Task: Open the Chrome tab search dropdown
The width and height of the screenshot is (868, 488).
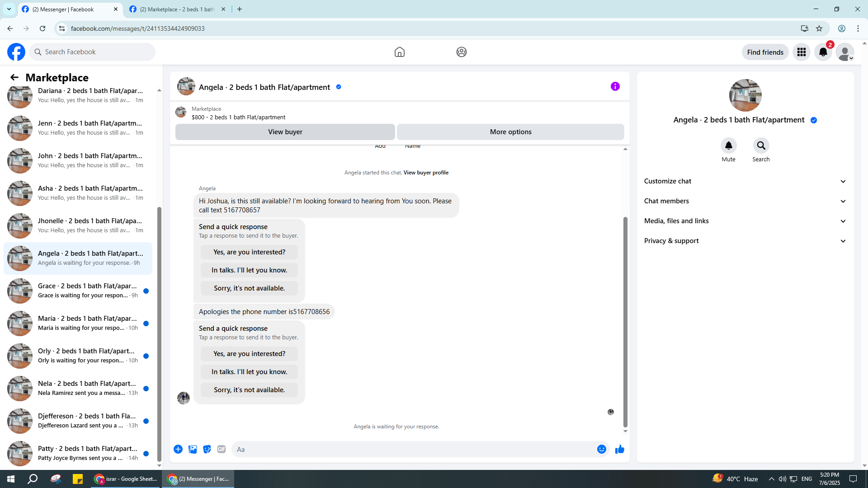Action: [x=9, y=9]
